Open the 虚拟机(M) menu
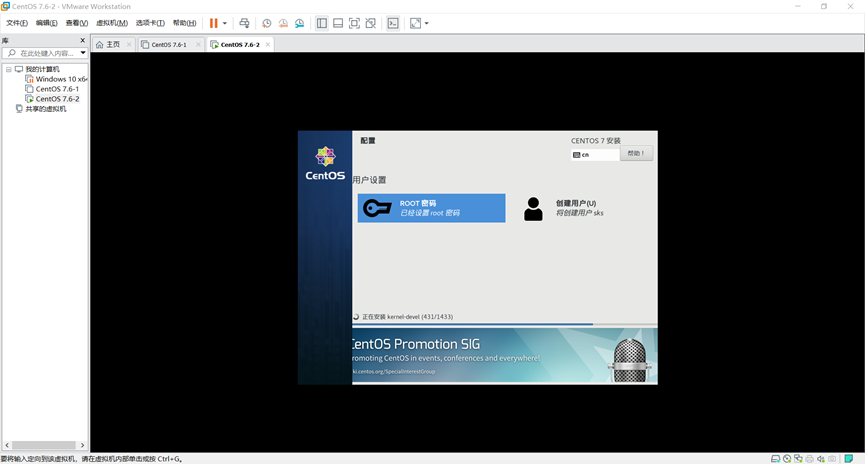 112,23
